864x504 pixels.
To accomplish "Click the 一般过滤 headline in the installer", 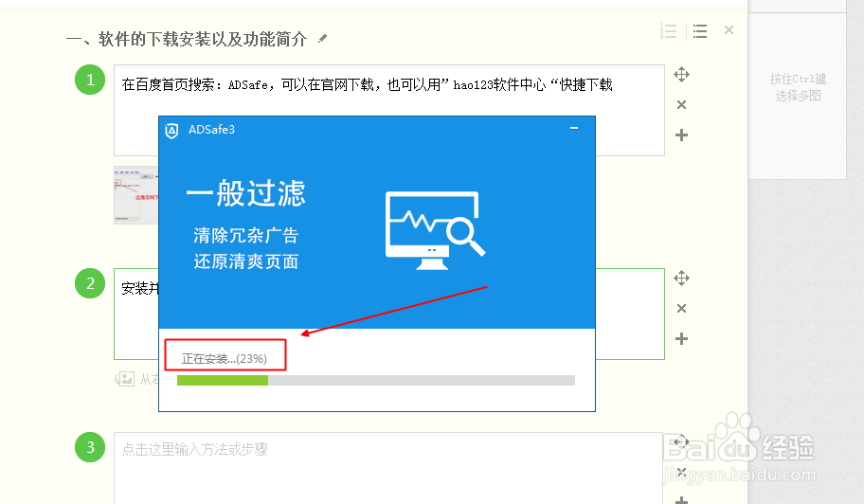I will pyautogui.click(x=245, y=193).
